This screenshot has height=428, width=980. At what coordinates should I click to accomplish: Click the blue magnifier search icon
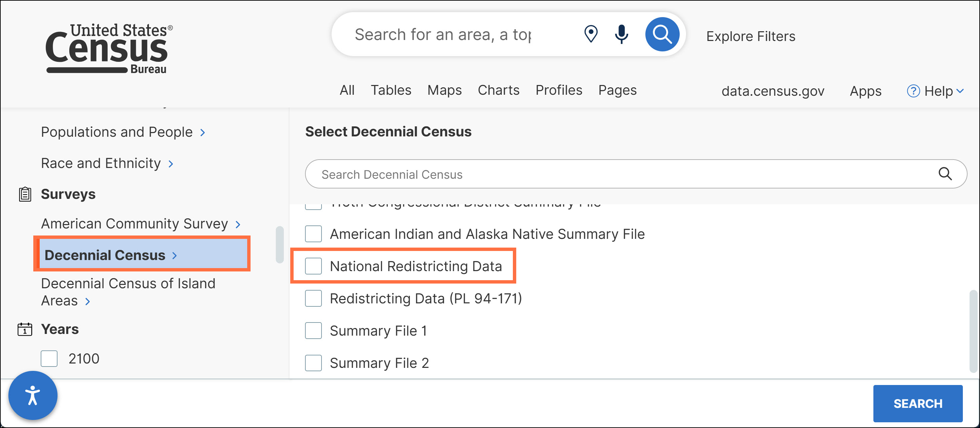pos(662,34)
